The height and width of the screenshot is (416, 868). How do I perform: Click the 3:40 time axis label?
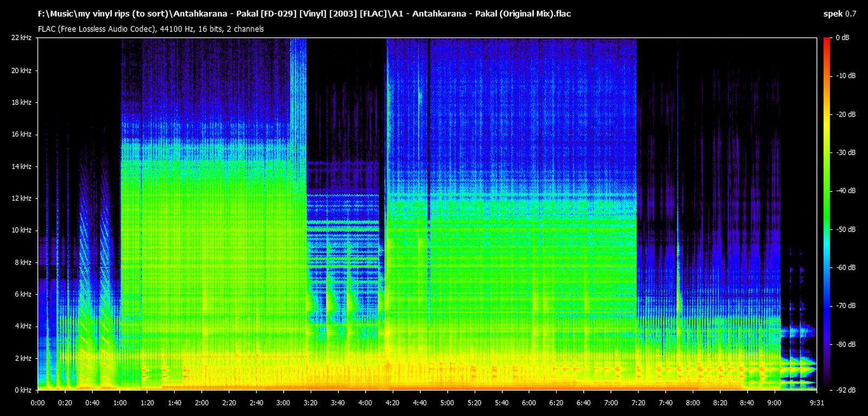[x=338, y=403]
